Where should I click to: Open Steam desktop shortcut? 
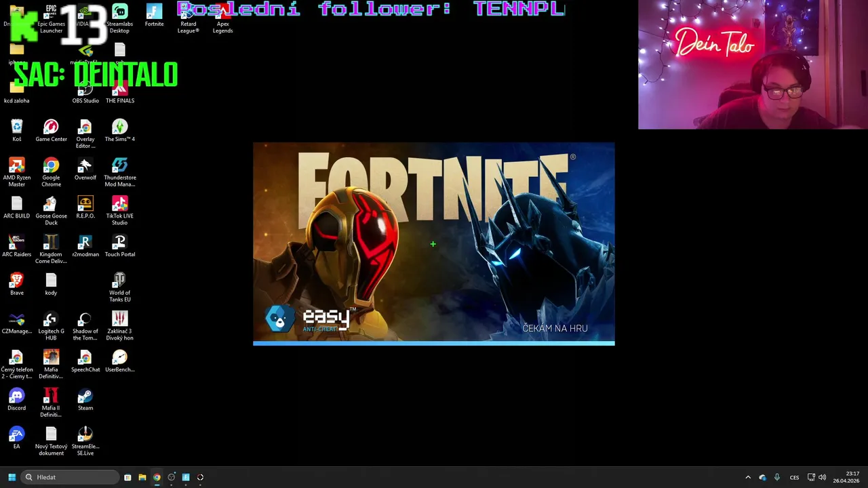click(x=85, y=400)
